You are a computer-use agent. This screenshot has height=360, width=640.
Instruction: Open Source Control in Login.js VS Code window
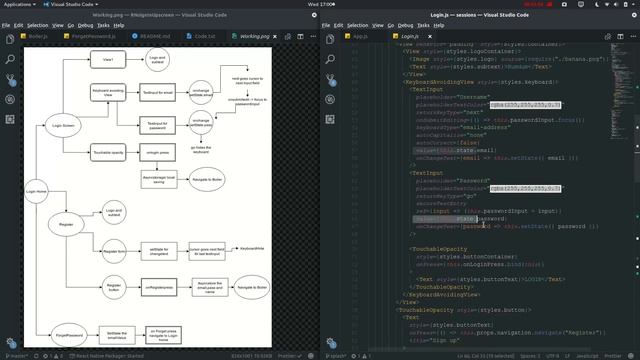coord(330,79)
